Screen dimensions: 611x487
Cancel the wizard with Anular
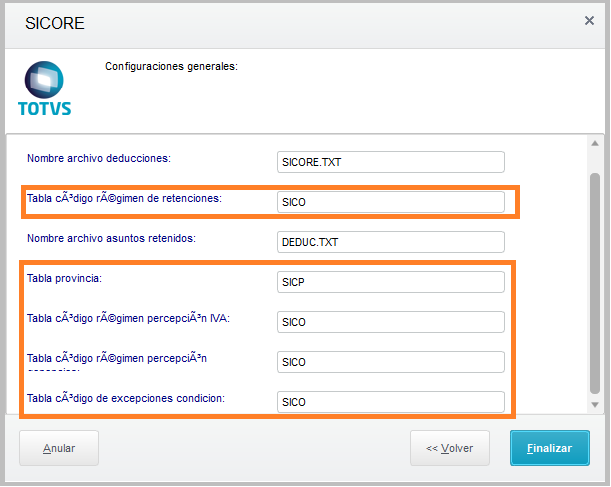click(x=59, y=448)
